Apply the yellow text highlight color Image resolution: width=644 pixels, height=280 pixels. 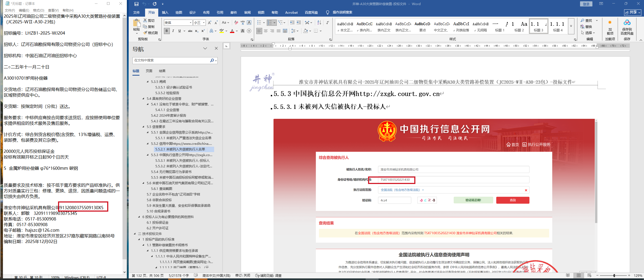coord(221,31)
